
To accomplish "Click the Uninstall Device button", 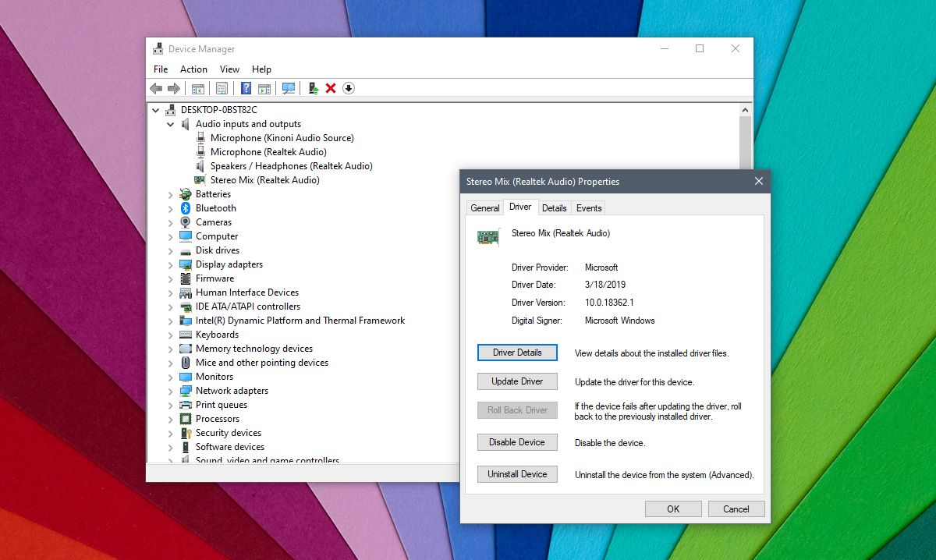I will point(517,474).
